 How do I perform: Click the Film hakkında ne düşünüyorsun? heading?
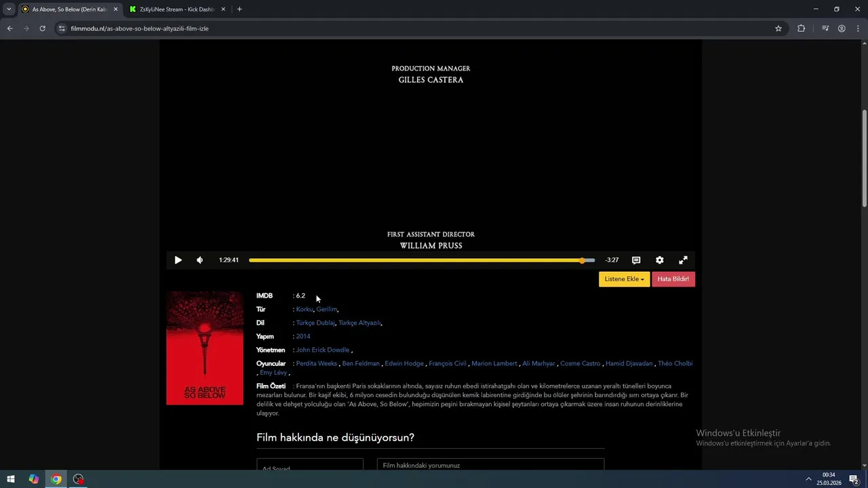click(x=335, y=438)
